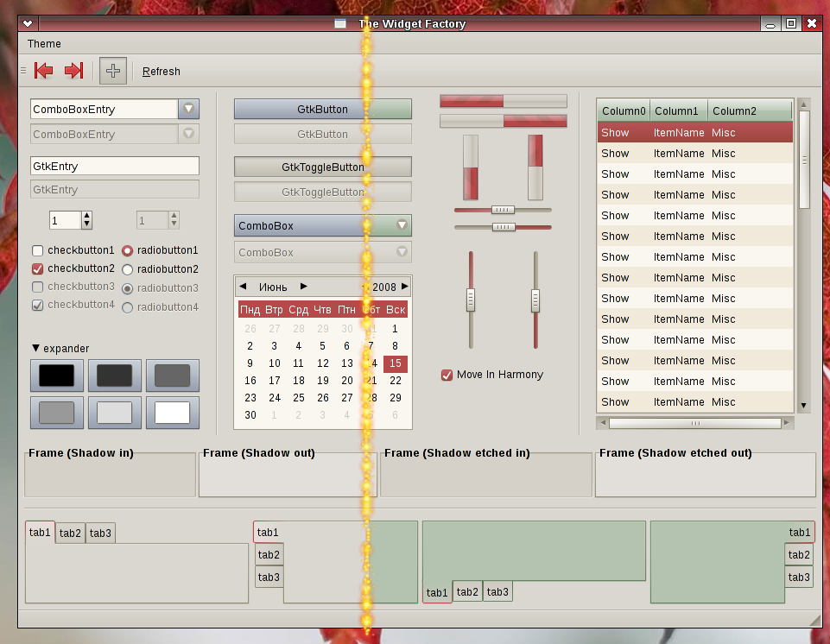The image size is (830, 644).
Task: Select radiobutton1
Action: (x=127, y=250)
